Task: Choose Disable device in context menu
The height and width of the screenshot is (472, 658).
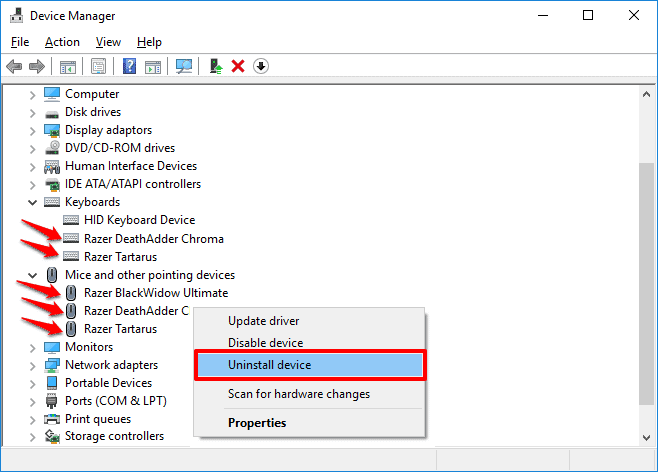Action: click(x=310, y=343)
